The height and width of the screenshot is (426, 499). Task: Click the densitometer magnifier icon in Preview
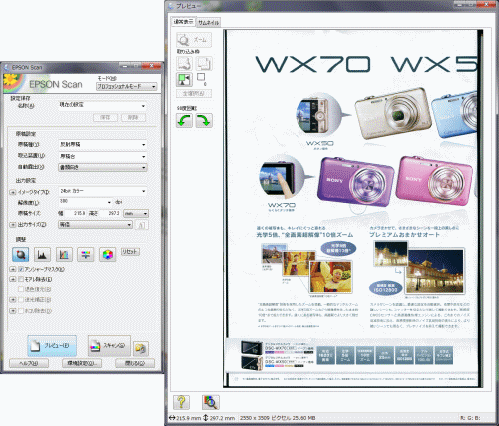point(211,402)
